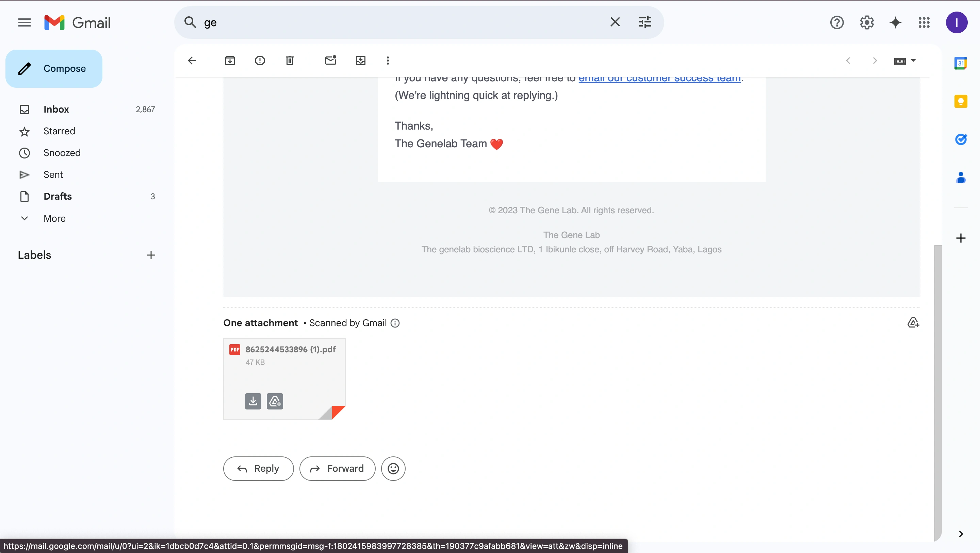Delete the open email
Screen dimensions: 980x553
(289, 61)
